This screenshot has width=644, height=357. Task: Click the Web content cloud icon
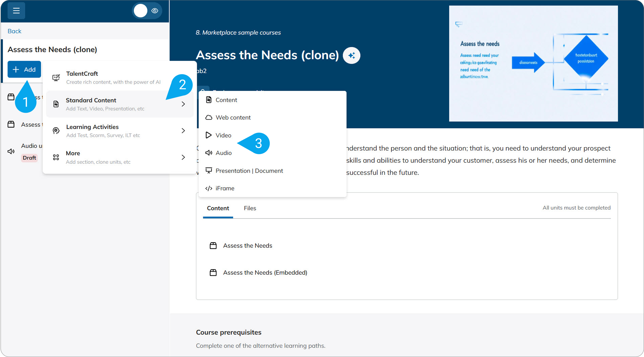pos(209,117)
